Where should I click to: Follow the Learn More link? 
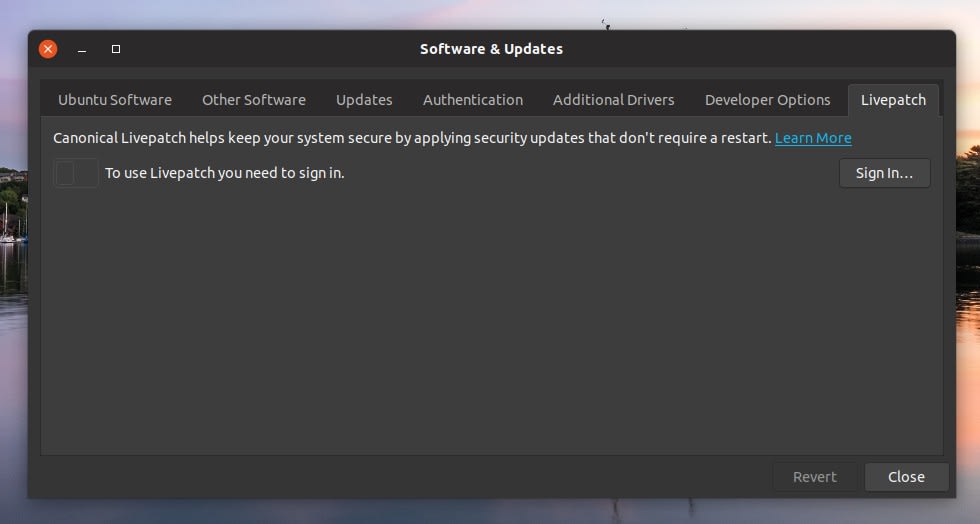(x=813, y=138)
